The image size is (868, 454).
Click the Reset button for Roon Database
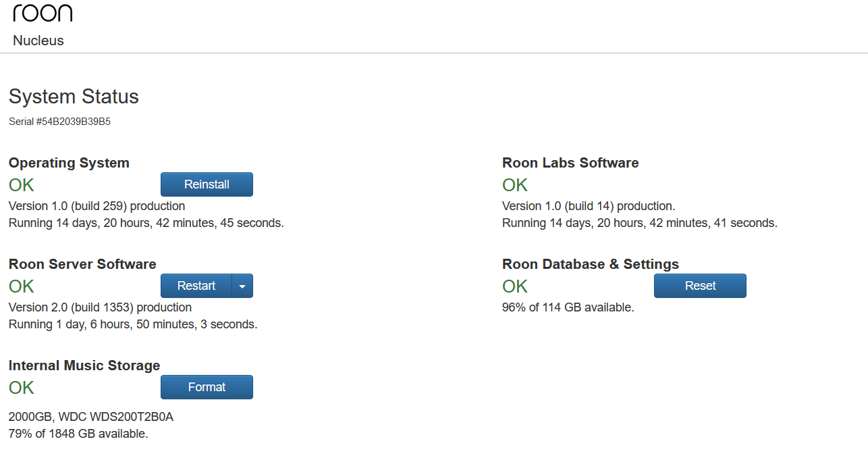pos(700,285)
